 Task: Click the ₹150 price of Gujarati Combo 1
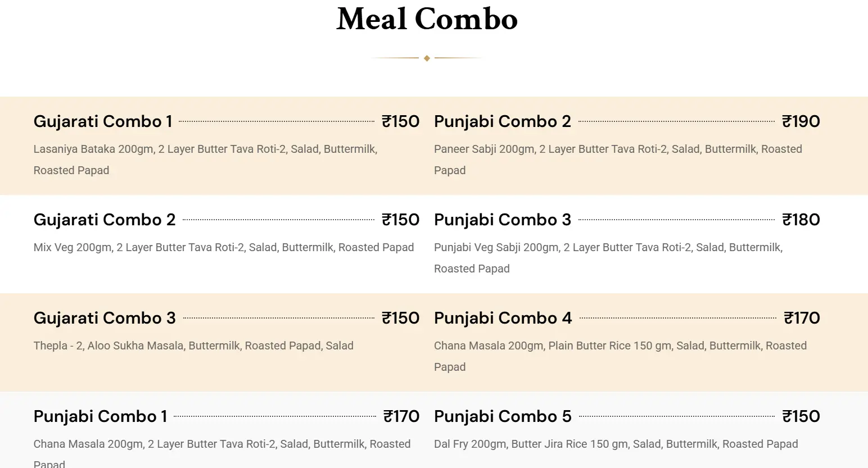(x=401, y=121)
